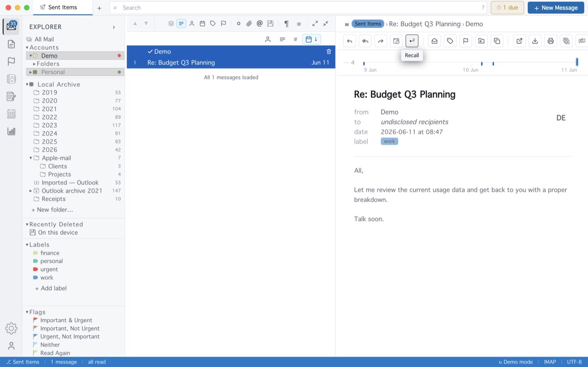Viewport: 588px width, 367px height.
Task: Toggle the unread circle filter
Action: [x=238, y=24]
